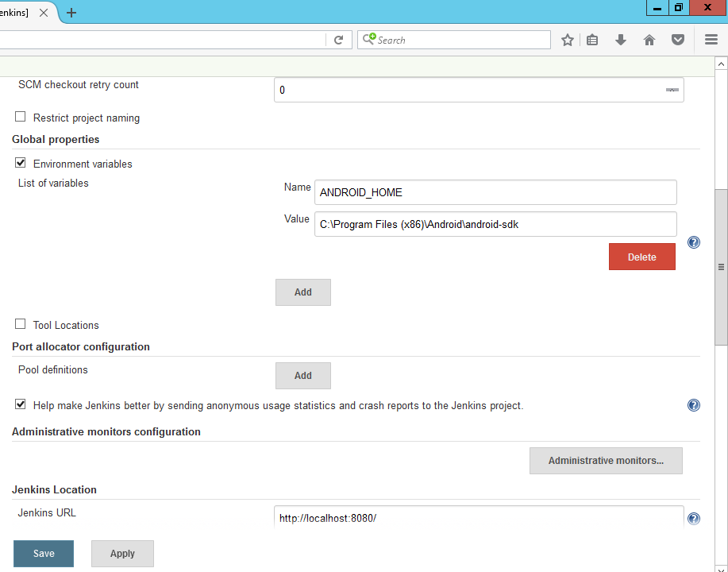Click the Port allocator configuration heading
Image resolution: width=728 pixels, height=572 pixels.
coord(81,346)
